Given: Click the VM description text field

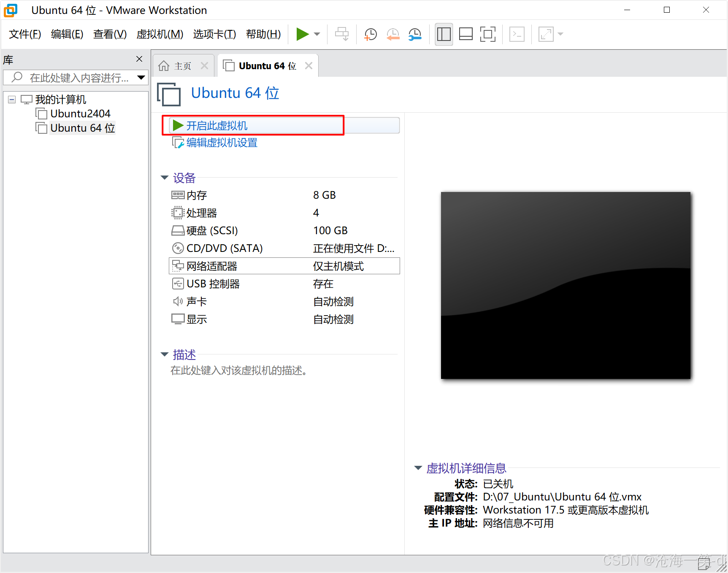Looking at the screenshot, I should (x=240, y=371).
